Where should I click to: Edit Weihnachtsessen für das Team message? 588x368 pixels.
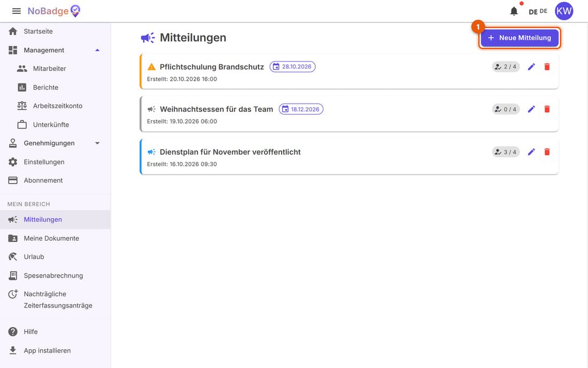point(531,109)
